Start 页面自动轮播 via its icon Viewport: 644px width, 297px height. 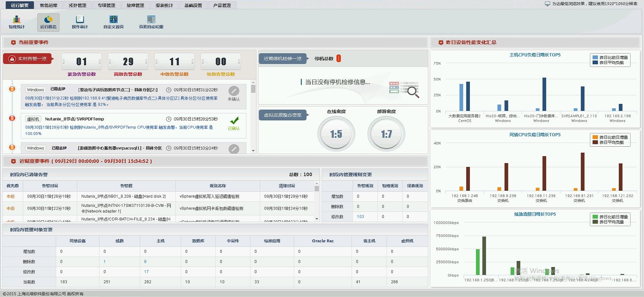coord(151,20)
